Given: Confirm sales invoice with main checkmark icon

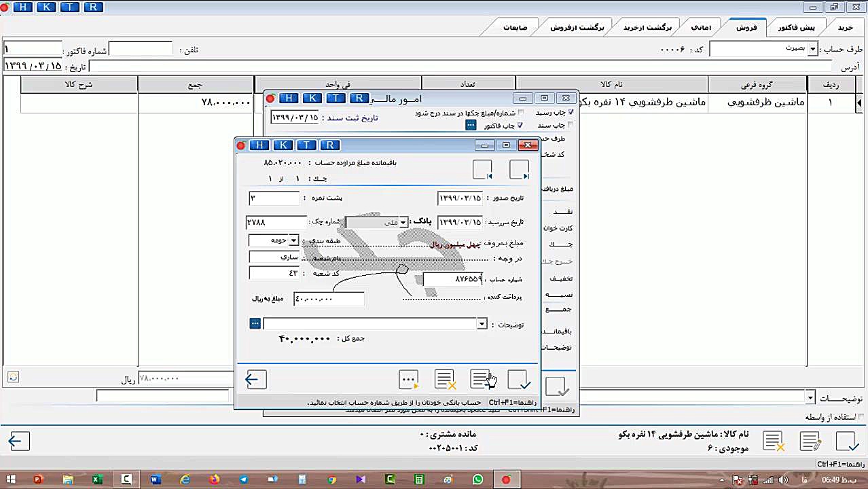Looking at the screenshot, I should [847, 441].
